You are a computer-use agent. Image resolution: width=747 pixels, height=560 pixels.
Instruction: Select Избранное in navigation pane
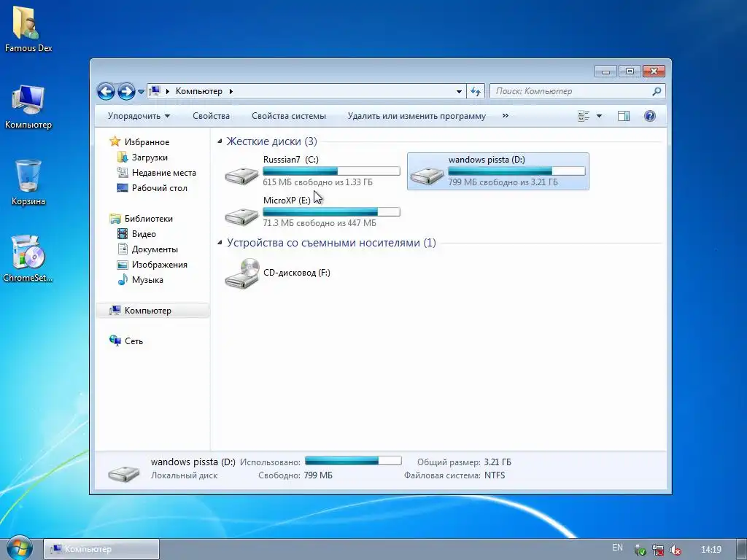(147, 142)
